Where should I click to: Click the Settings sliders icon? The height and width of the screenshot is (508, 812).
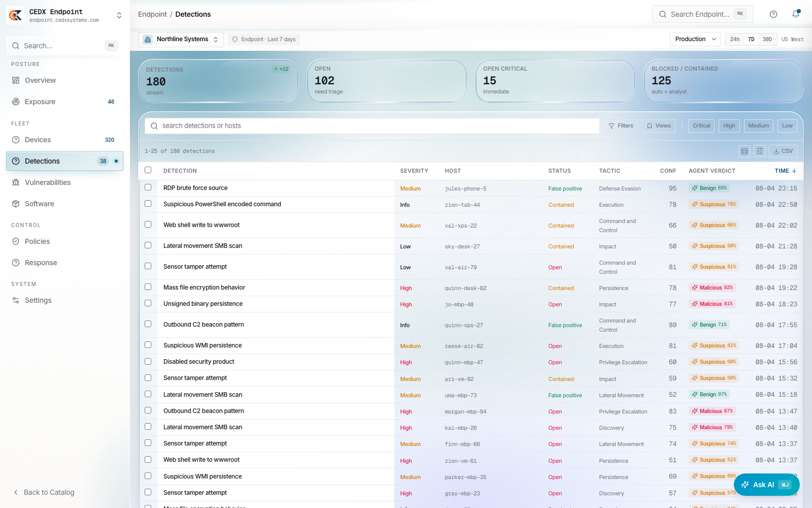(16, 300)
